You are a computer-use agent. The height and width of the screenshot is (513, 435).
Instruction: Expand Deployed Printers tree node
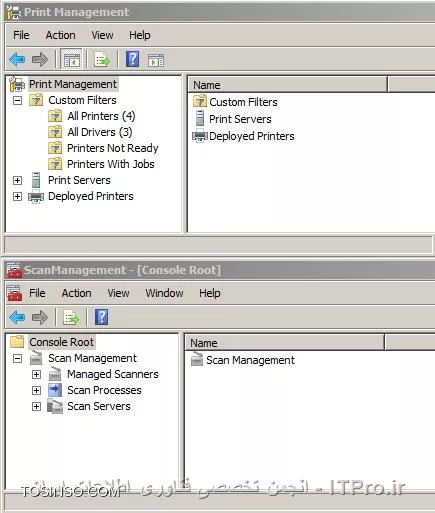(17, 197)
